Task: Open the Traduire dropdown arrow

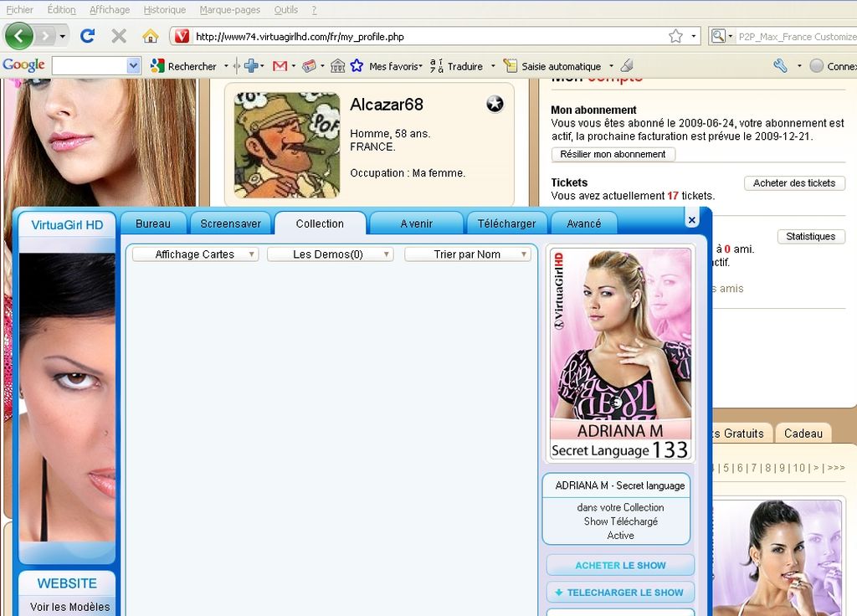Action: 493,66
